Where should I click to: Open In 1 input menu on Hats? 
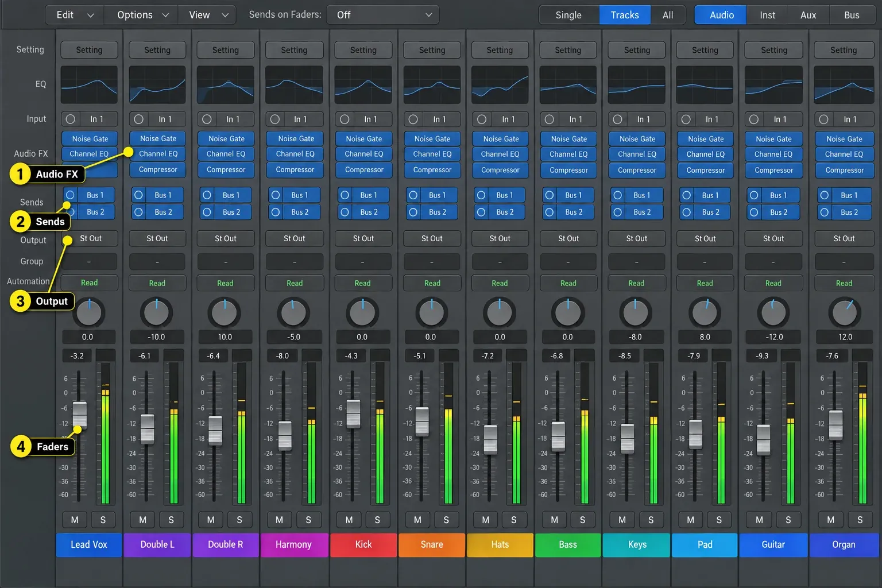point(508,119)
